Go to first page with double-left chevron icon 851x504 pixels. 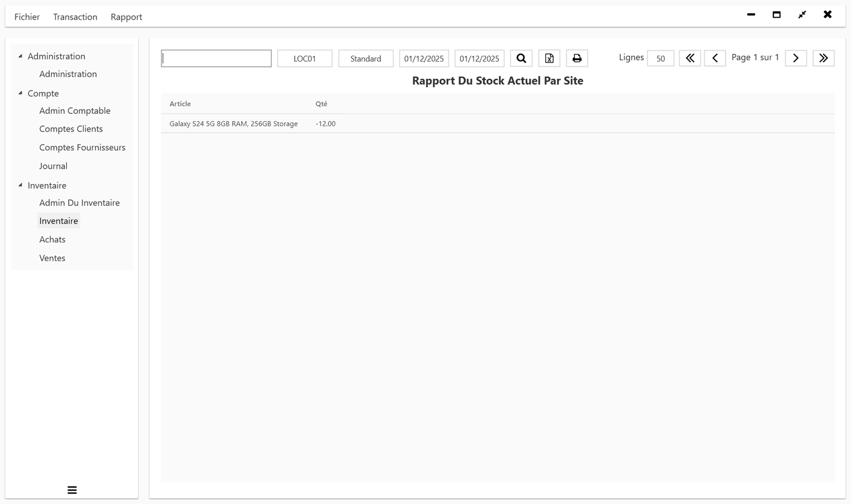point(690,58)
